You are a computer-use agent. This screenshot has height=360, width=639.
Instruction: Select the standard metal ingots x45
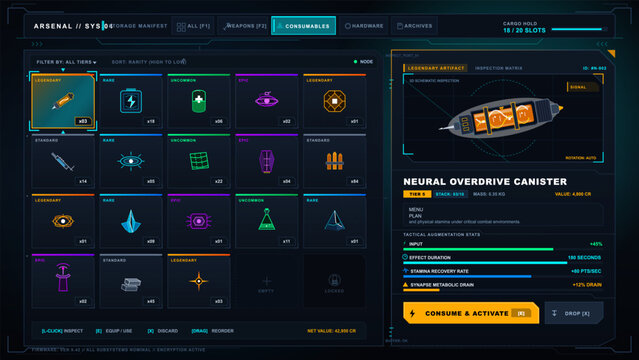pos(131,281)
